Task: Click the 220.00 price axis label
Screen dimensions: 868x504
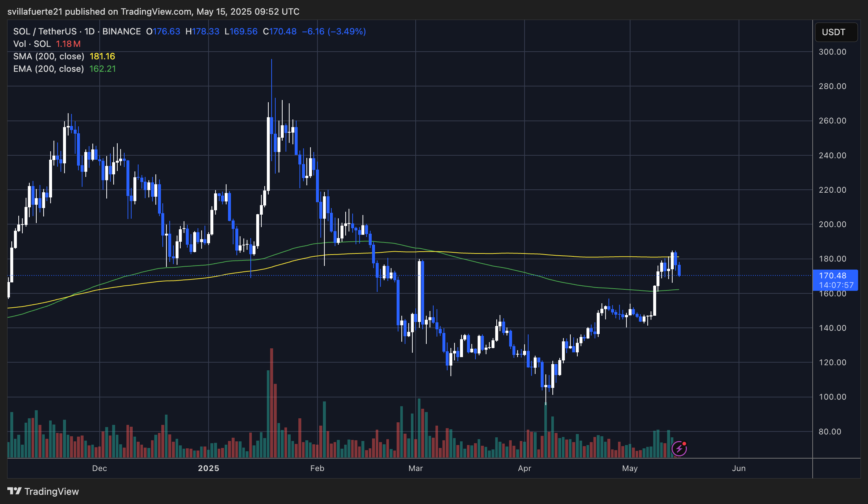Action: coord(832,190)
